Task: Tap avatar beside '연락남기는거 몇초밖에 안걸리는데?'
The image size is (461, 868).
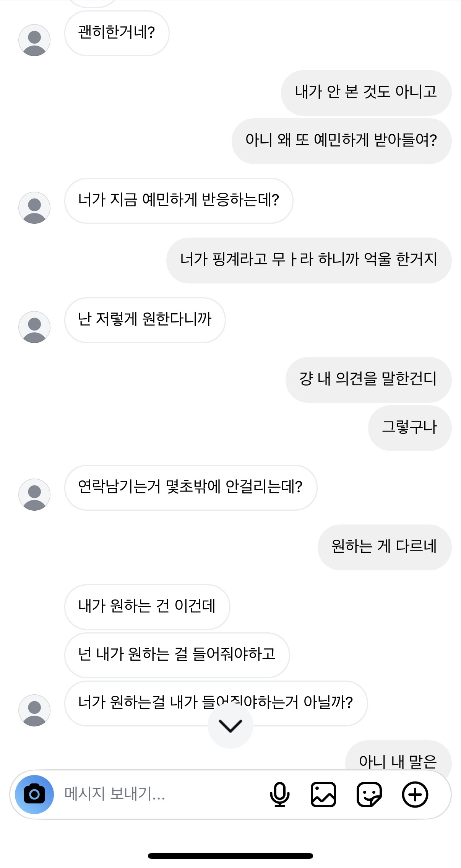Action: point(34,495)
